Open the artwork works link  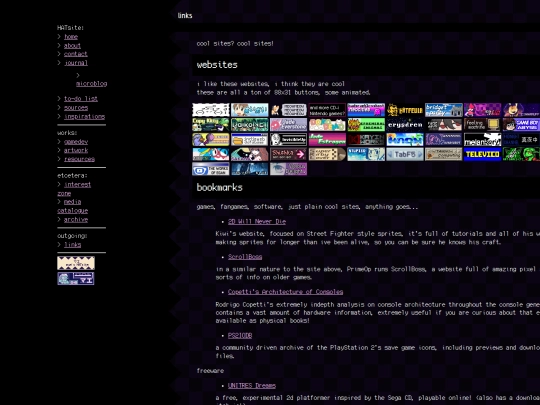point(76,150)
